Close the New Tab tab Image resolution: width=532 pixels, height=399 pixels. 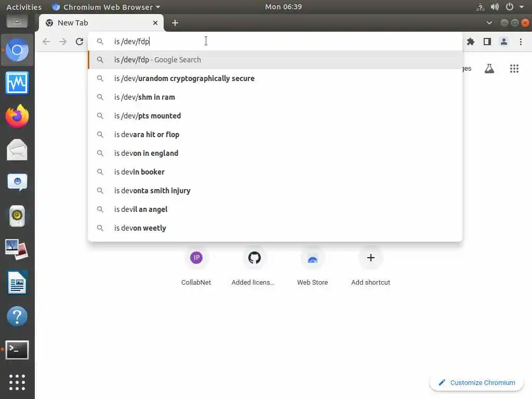point(155,23)
